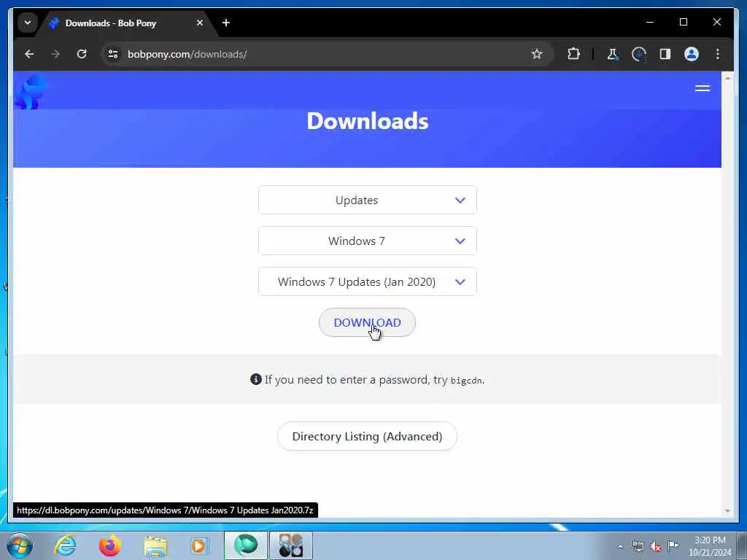The height and width of the screenshot is (560, 747).
Task: Show hidden system tray icons
Action: coord(620,546)
